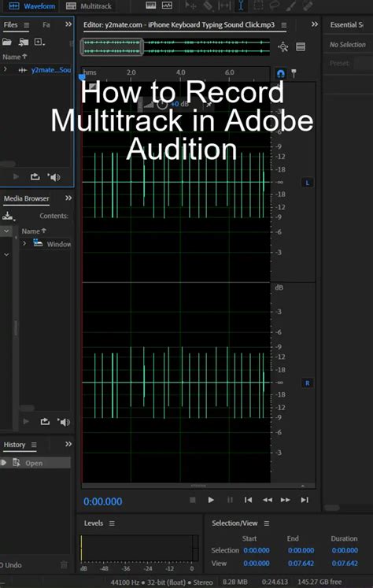The height and width of the screenshot is (588, 373).
Task: Expand History panel overflow tabs
Action: click(x=68, y=444)
